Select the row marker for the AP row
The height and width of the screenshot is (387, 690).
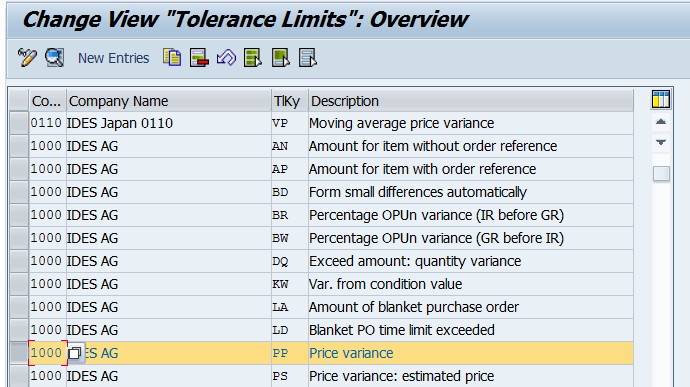19,169
